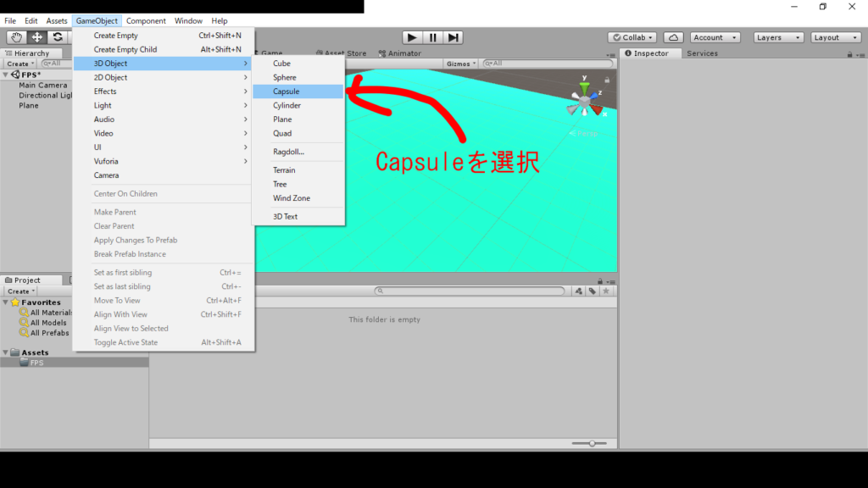Image resolution: width=868 pixels, height=488 pixels.
Task: Open the Component menu
Action: [x=146, y=20]
